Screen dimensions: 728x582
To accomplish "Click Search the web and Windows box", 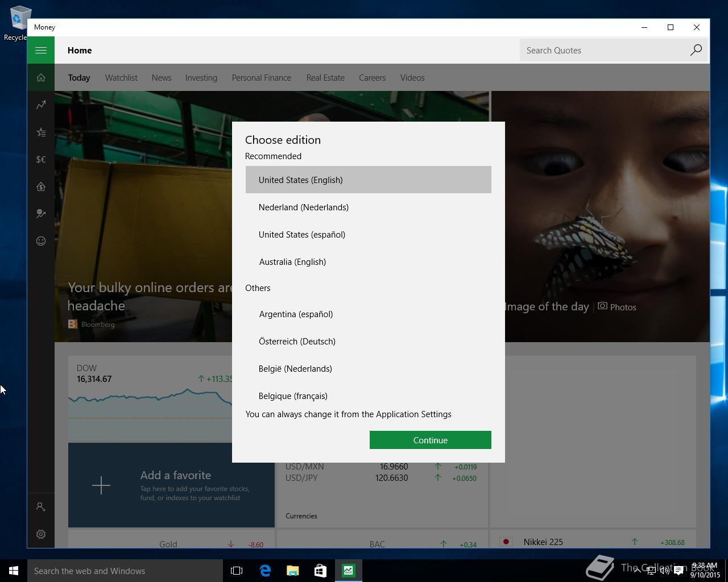I will (125, 571).
